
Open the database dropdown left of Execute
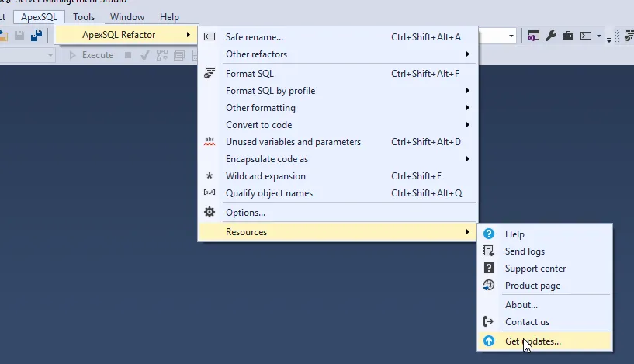[50, 55]
